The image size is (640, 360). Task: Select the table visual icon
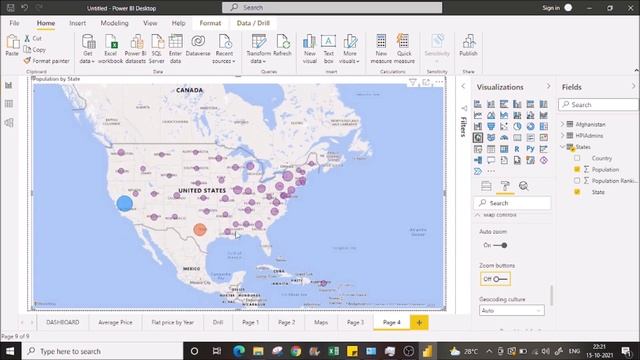(x=491, y=149)
